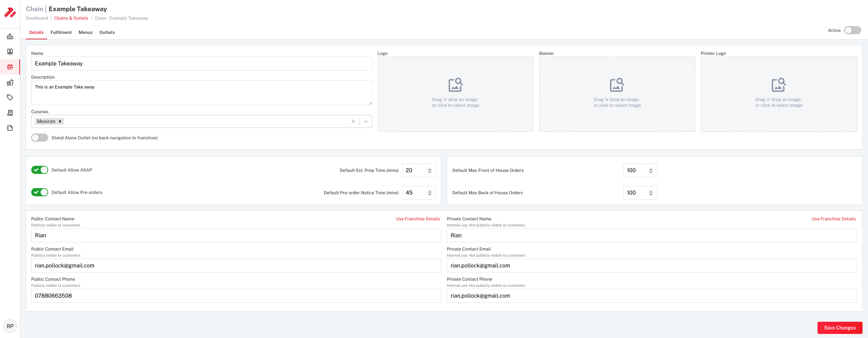Click the Banner upload image icon
The height and width of the screenshot is (338, 868).
[617, 85]
